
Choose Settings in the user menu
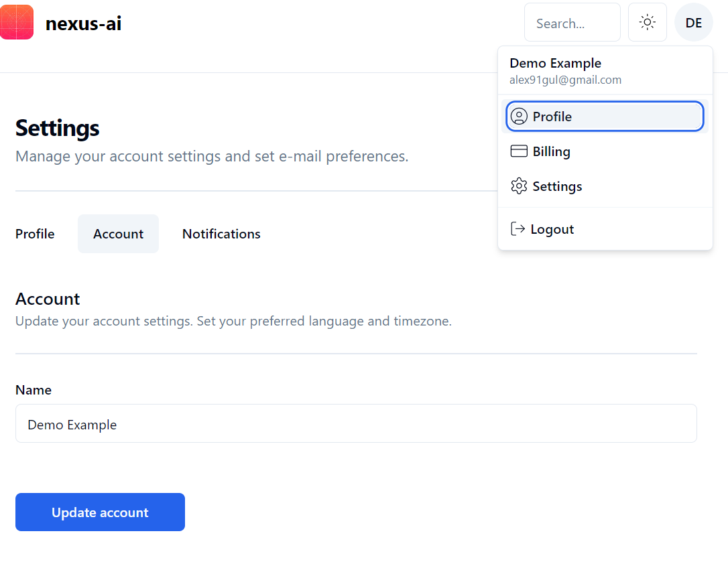[557, 186]
